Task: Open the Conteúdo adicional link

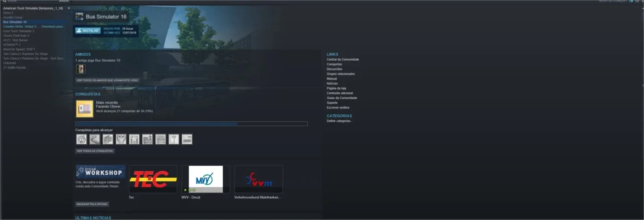Action: click(340, 93)
